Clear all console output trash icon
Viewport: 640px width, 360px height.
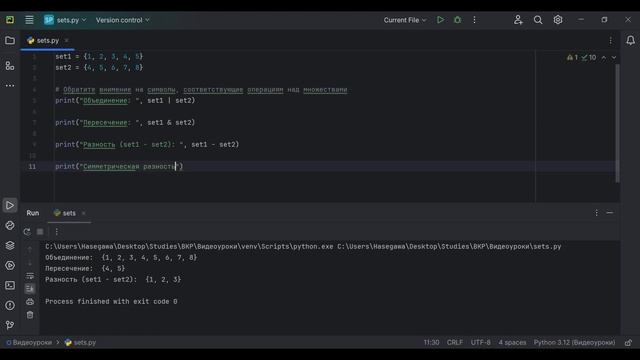point(30,315)
